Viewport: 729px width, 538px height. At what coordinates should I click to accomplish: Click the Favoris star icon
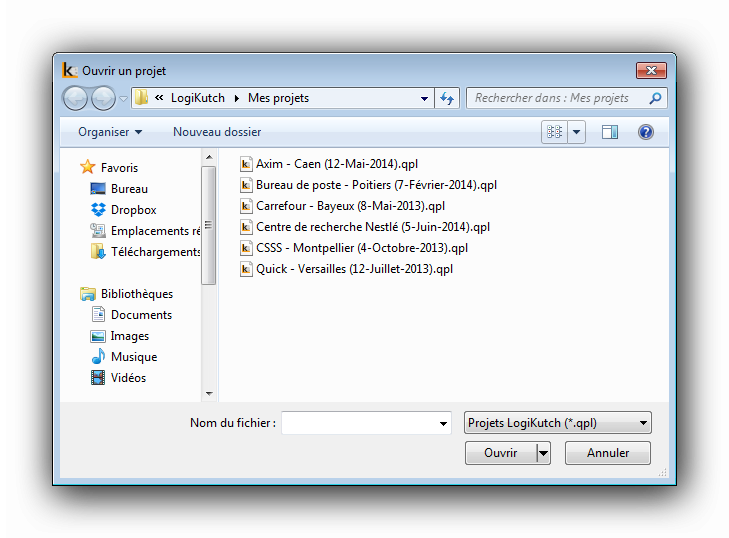87,167
